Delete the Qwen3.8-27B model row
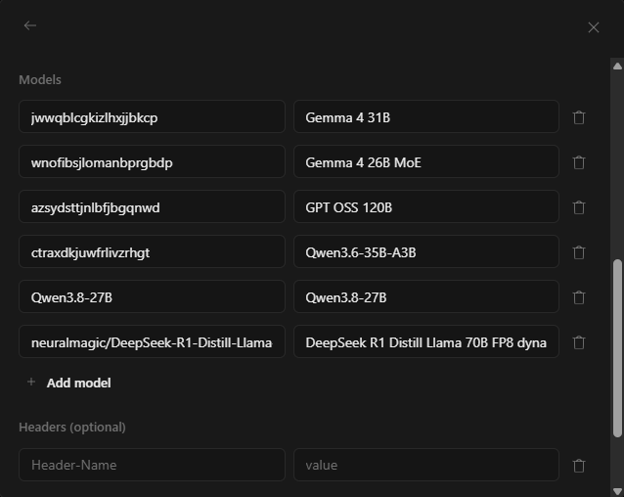 tap(579, 297)
